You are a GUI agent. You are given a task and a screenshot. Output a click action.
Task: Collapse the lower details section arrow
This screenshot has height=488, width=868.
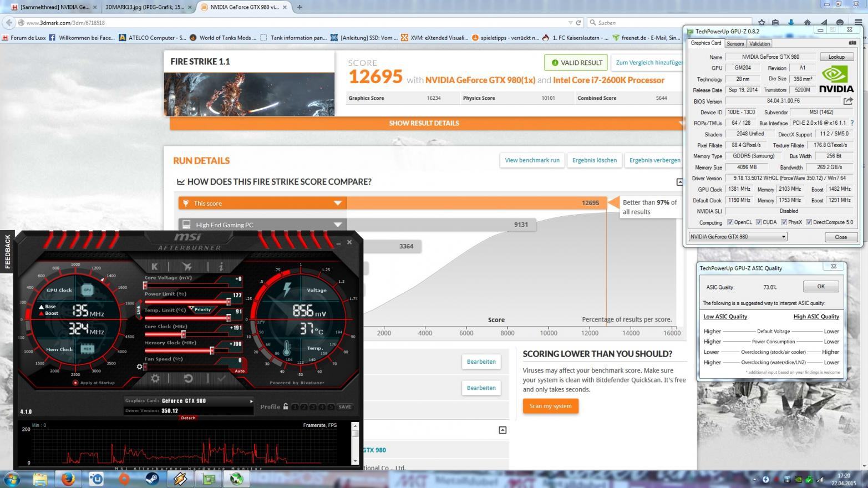(x=502, y=430)
